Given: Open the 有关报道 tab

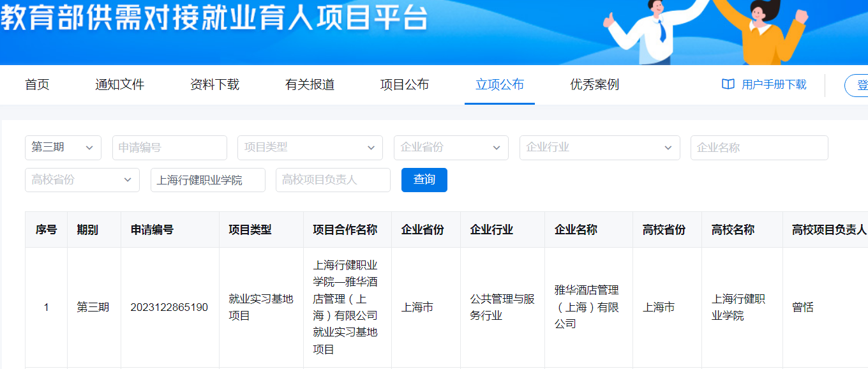Looking at the screenshot, I should click(310, 84).
